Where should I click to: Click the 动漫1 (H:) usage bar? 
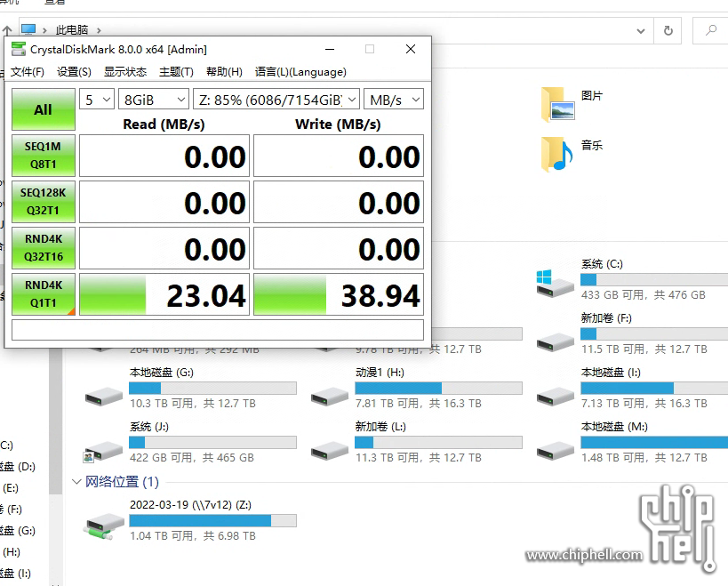[439, 389]
